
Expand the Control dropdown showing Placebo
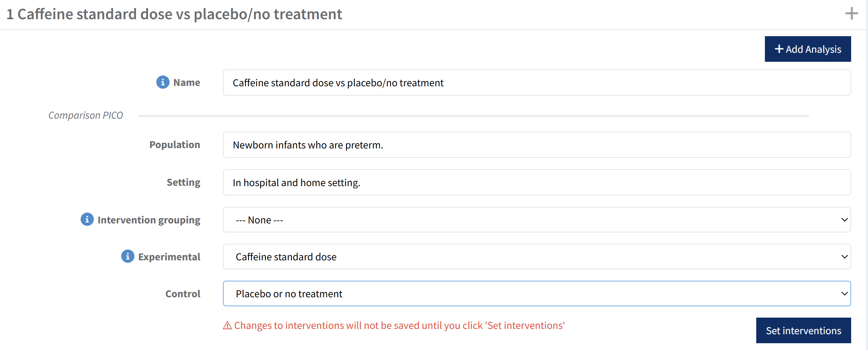click(537, 293)
